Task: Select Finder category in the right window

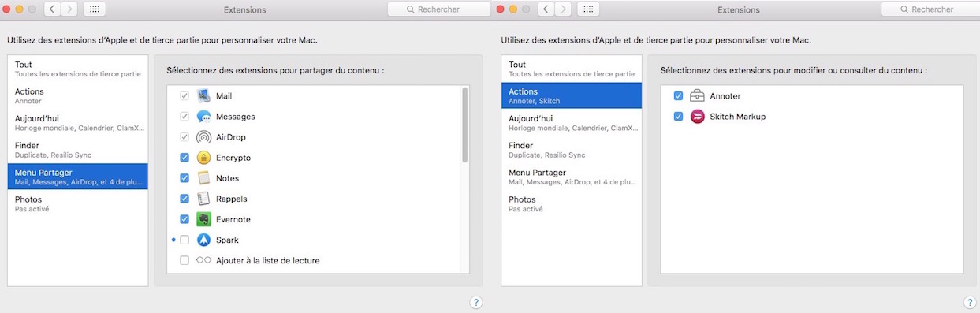Action: coord(572,149)
